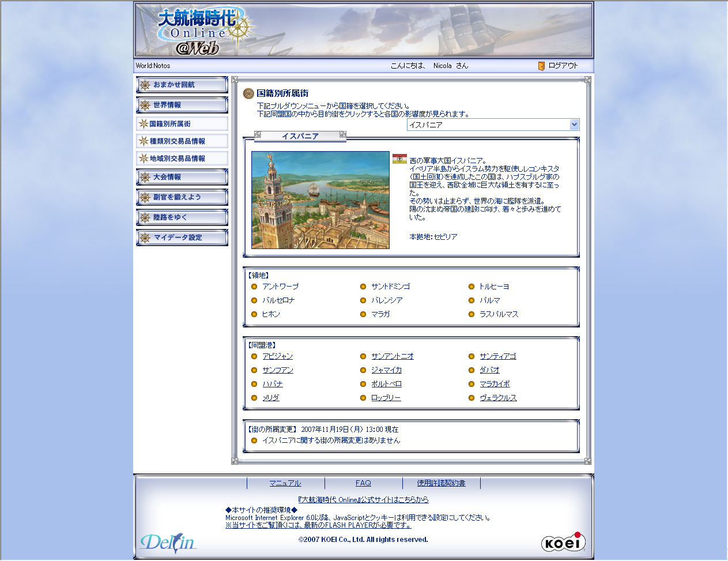Open the nationality dropdown showing イスパニア

pos(493,125)
